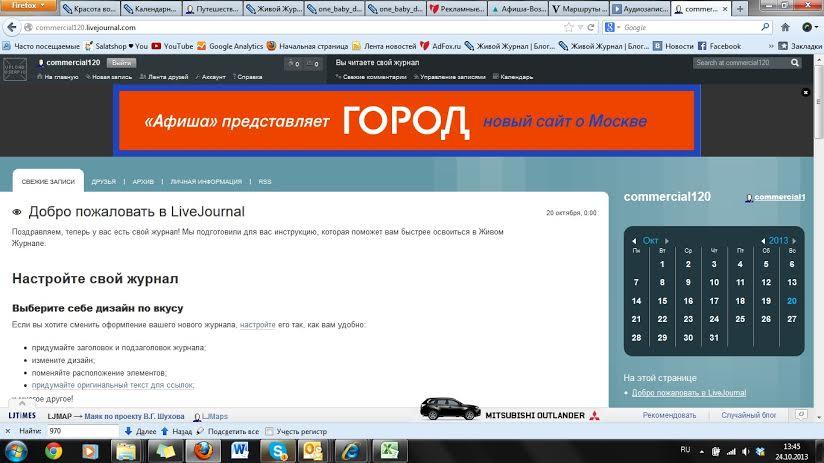Follow the 'настройте' link in the text
The width and height of the screenshot is (824, 463).
pos(257,325)
